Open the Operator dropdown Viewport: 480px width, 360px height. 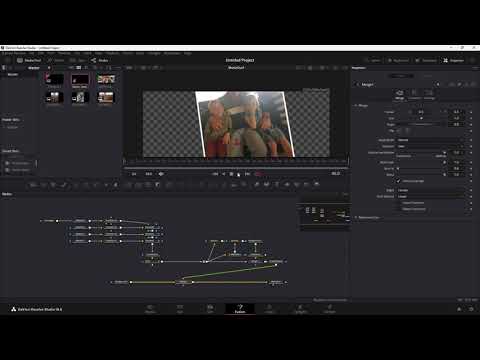431,146
